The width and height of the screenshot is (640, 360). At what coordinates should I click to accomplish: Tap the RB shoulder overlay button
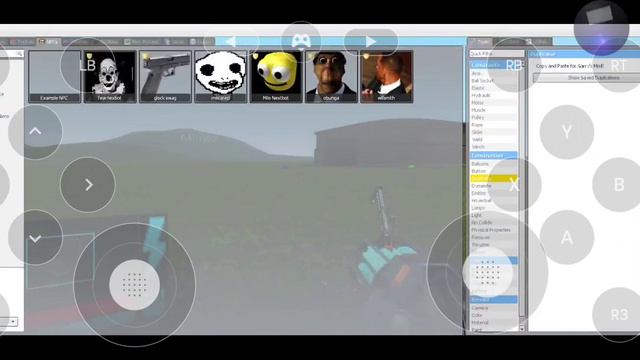[514, 65]
